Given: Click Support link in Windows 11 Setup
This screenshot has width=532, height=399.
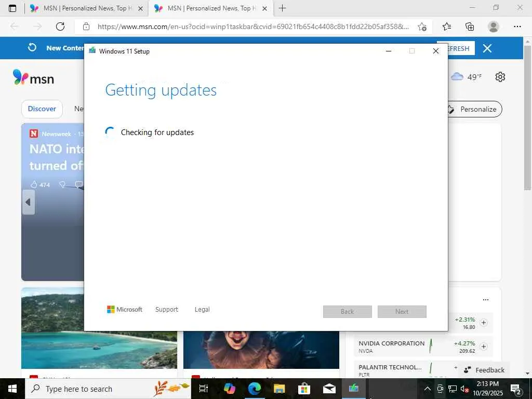Looking at the screenshot, I should coord(167,310).
